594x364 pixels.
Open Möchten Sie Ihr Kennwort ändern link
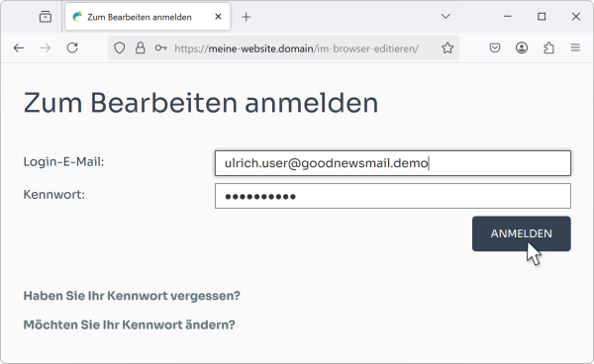click(x=129, y=324)
